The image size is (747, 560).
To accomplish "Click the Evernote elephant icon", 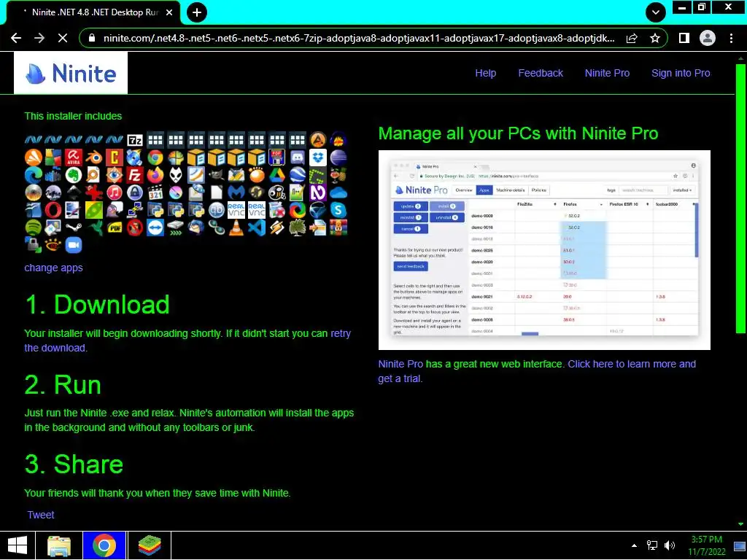I will pos(74,175).
